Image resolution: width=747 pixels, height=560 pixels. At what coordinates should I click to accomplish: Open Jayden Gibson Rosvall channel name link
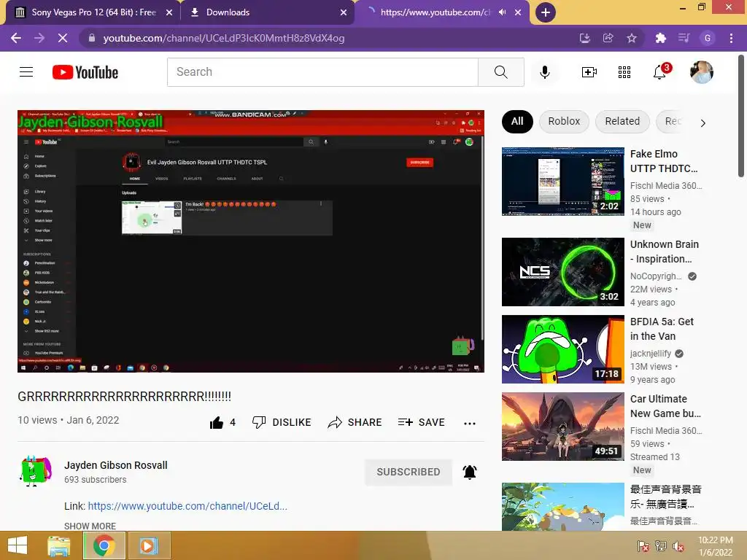pyautogui.click(x=116, y=465)
